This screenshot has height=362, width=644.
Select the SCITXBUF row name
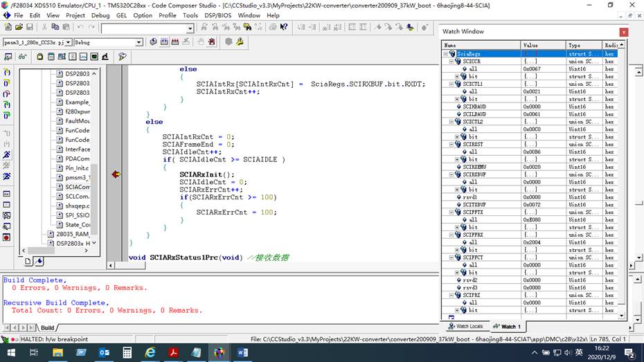coord(474,205)
